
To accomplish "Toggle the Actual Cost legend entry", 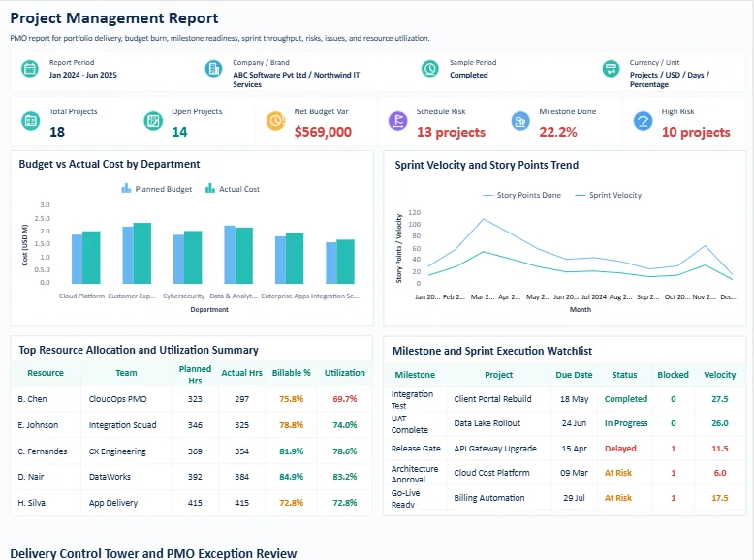I will [x=233, y=189].
